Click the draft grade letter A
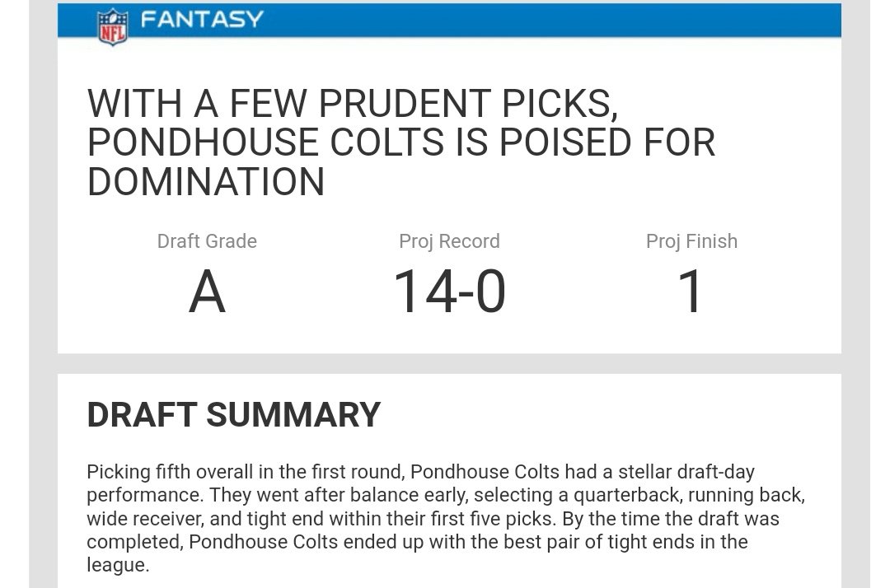 click(x=207, y=292)
